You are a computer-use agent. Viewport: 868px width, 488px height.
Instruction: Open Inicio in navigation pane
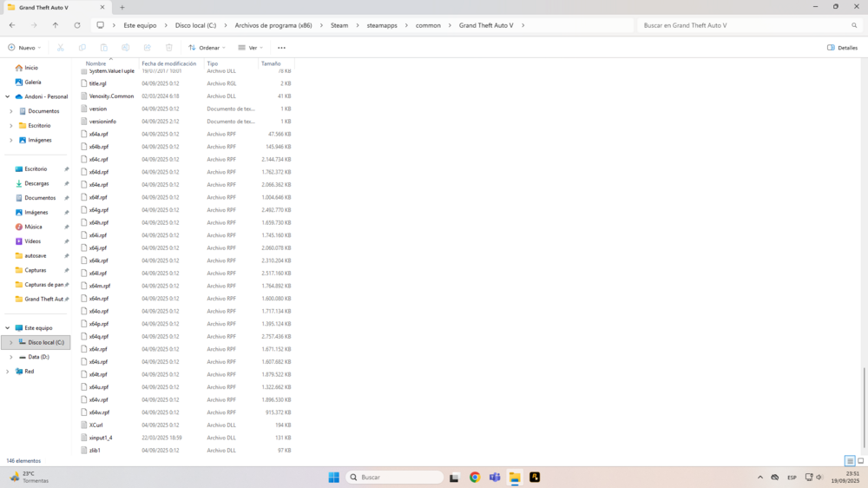pyautogui.click(x=31, y=68)
